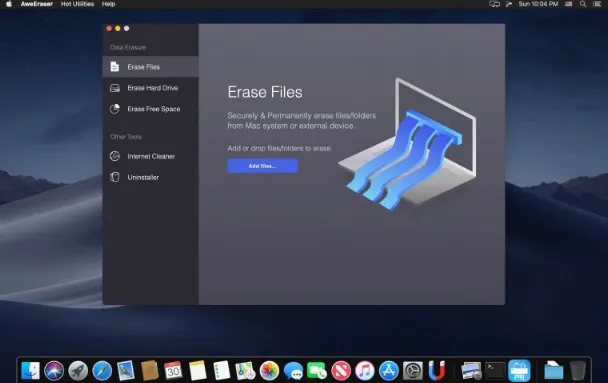Open Finder from the dock

point(30,371)
